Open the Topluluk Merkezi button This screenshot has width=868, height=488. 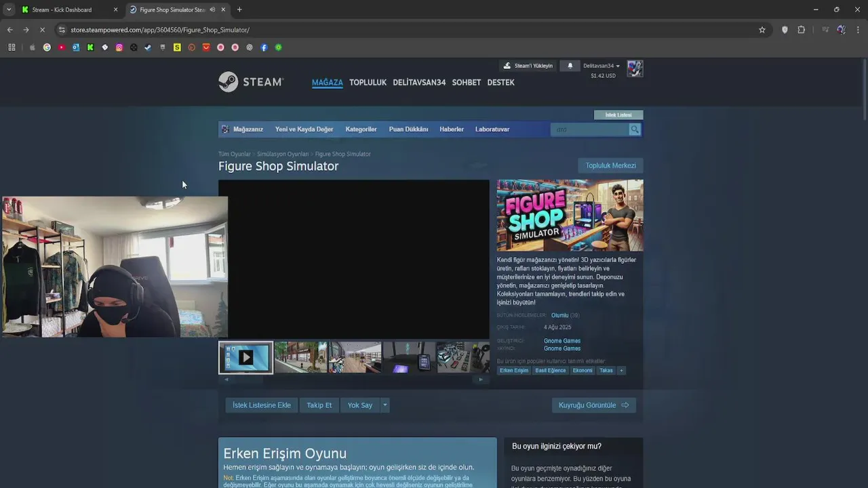click(x=610, y=165)
